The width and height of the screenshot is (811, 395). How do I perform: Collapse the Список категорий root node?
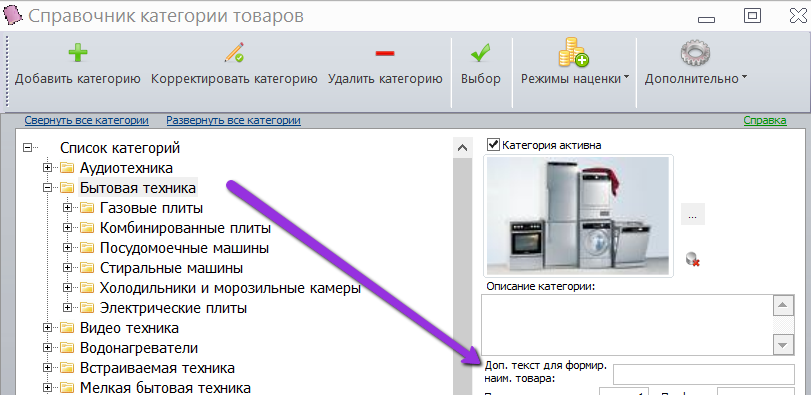click(x=27, y=148)
